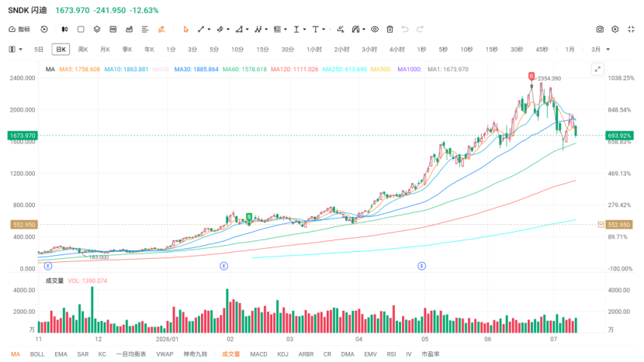This screenshot has width=644, height=362.
Task: Open the line drawing tool dropdown arrow
Action: click(x=209, y=29)
